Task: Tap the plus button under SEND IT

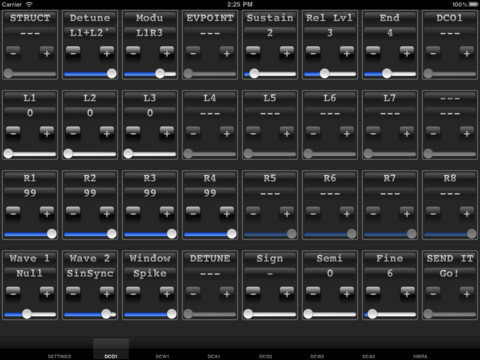Action: (467, 293)
